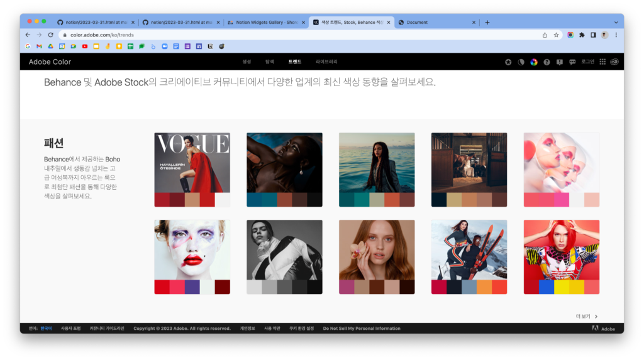Reload the page with the refresh icon
The height and width of the screenshot is (360, 644).
pyautogui.click(x=50, y=35)
